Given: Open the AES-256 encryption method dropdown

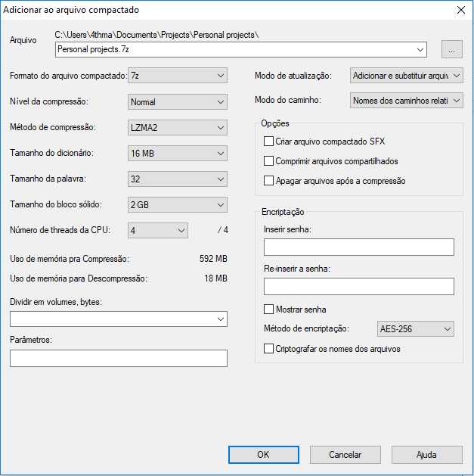Looking at the screenshot, I should pyautogui.click(x=416, y=329).
